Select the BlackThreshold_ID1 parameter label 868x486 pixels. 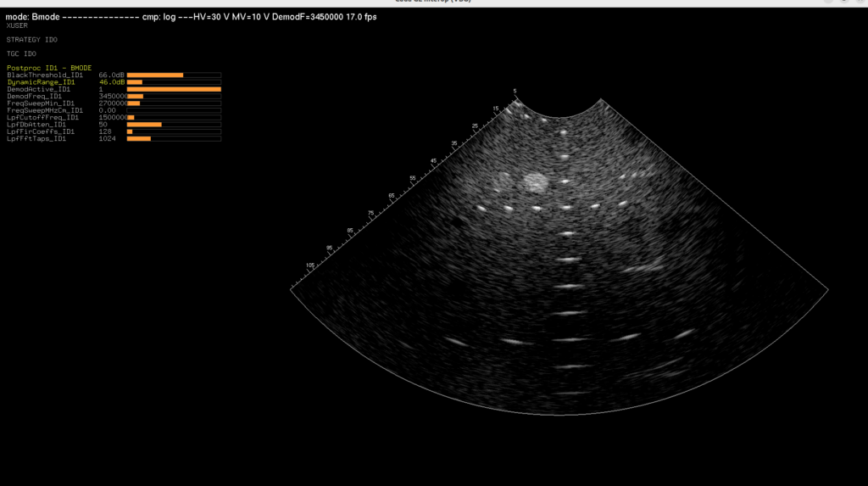pos(45,75)
